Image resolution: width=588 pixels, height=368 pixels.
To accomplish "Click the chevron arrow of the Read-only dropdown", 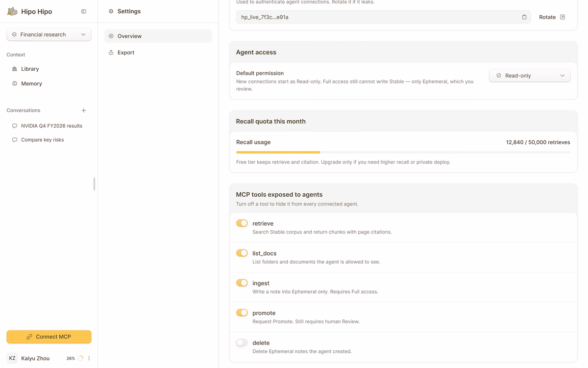I will pyautogui.click(x=563, y=76).
